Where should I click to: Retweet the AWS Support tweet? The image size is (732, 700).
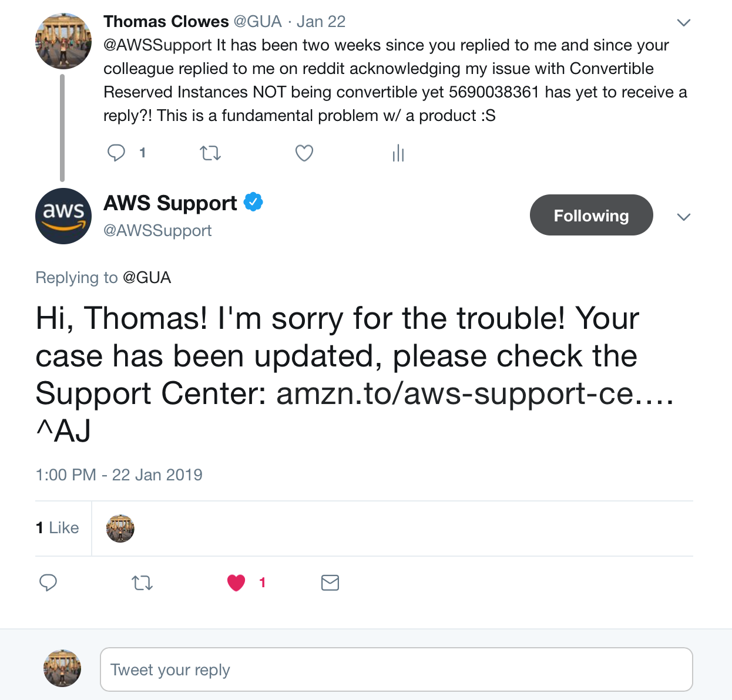142,583
